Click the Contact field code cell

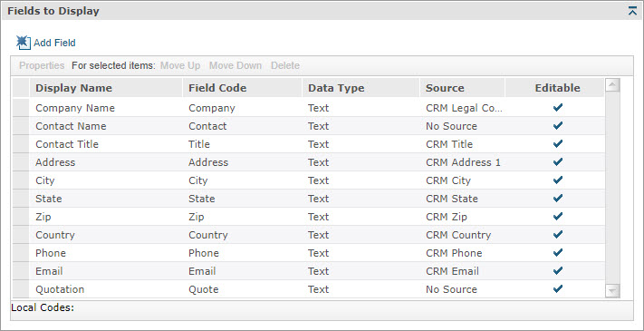point(243,126)
